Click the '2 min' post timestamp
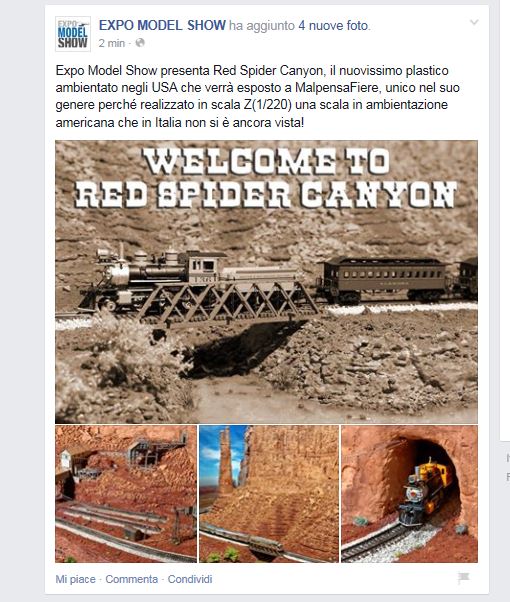 point(111,43)
